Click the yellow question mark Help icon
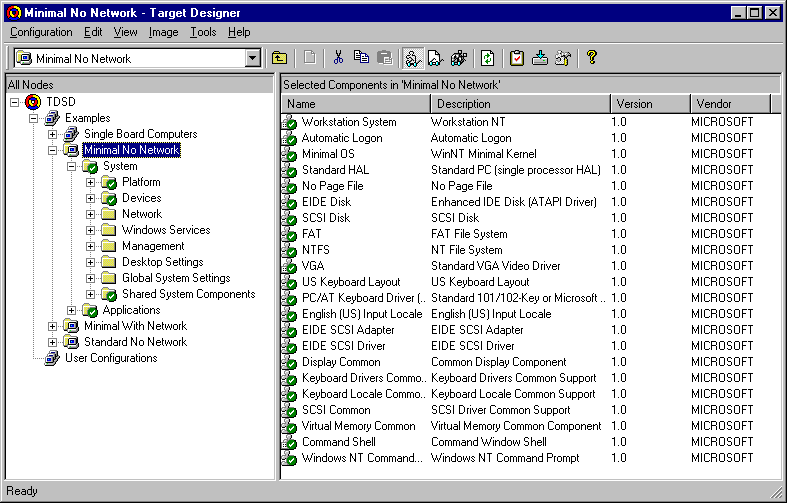This screenshot has height=503, width=787. pyautogui.click(x=592, y=58)
